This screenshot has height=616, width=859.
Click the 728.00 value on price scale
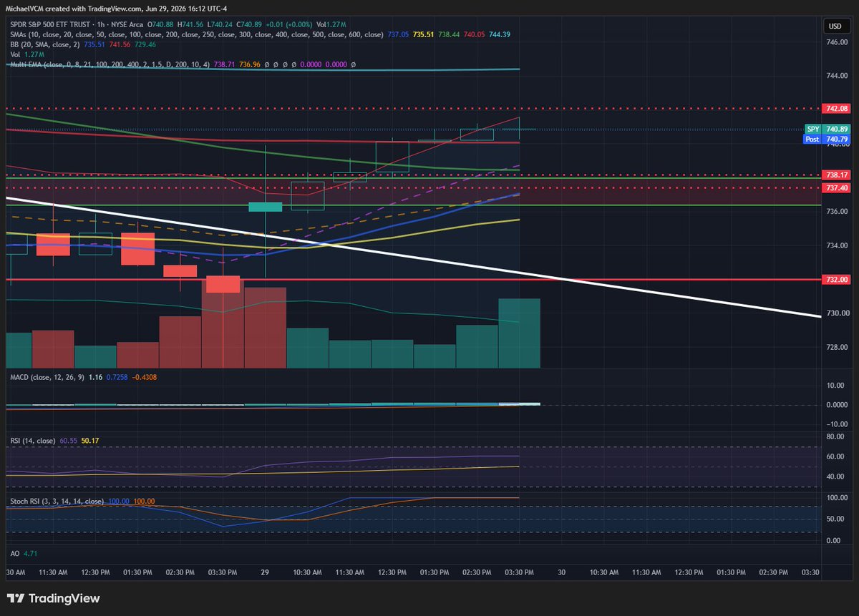[836, 347]
